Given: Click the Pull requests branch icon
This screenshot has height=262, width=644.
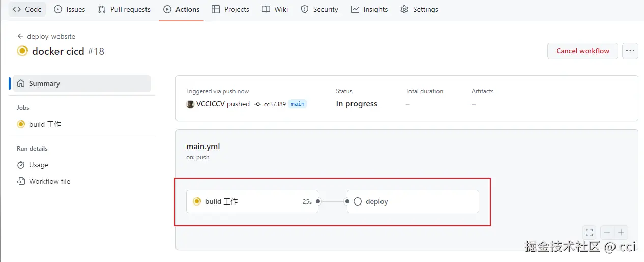Looking at the screenshot, I should tap(102, 9).
